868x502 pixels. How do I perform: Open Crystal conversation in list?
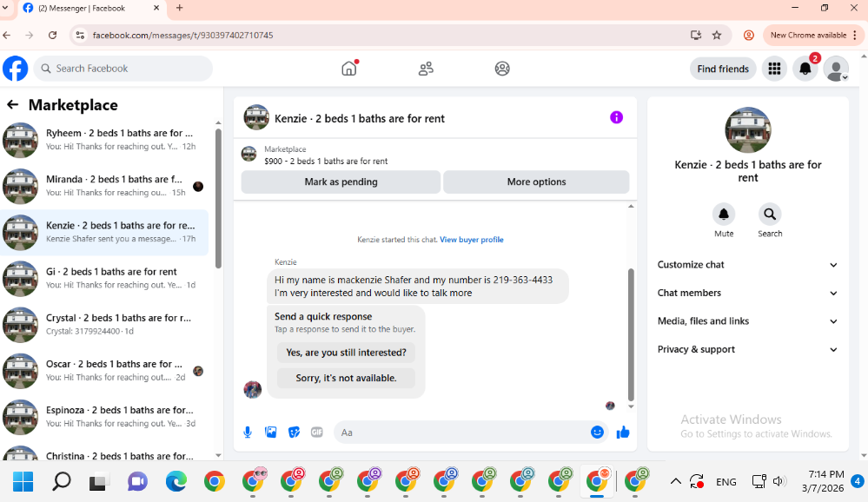click(105, 324)
